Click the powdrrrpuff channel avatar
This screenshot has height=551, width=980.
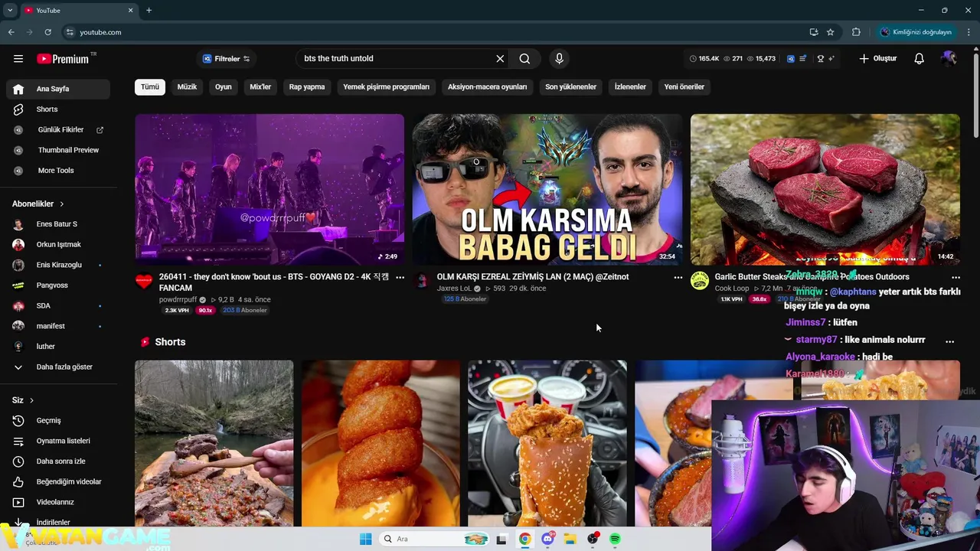144,281
